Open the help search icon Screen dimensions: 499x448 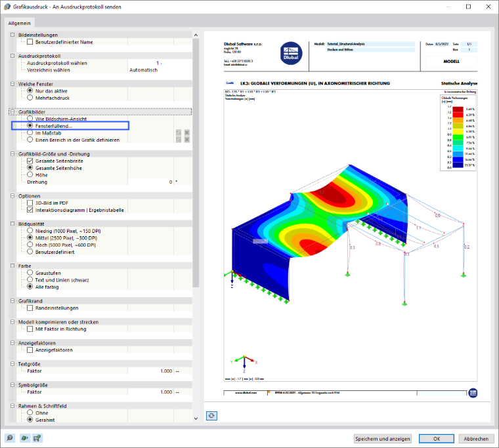10,438
